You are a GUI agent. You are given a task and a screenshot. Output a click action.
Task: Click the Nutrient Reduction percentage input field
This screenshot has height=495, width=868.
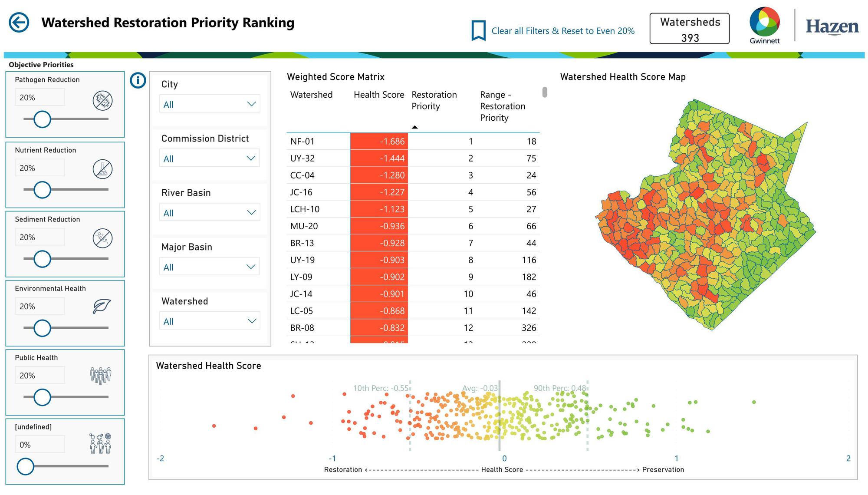click(40, 168)
